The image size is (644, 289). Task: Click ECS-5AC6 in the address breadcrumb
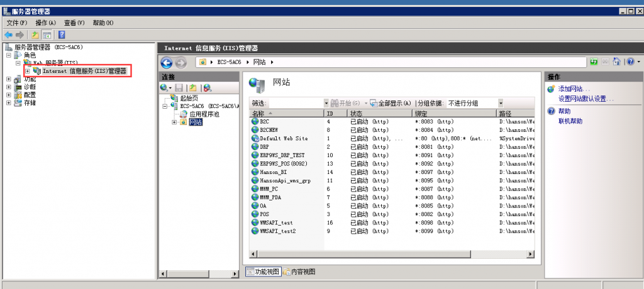(x=229, y=62)
